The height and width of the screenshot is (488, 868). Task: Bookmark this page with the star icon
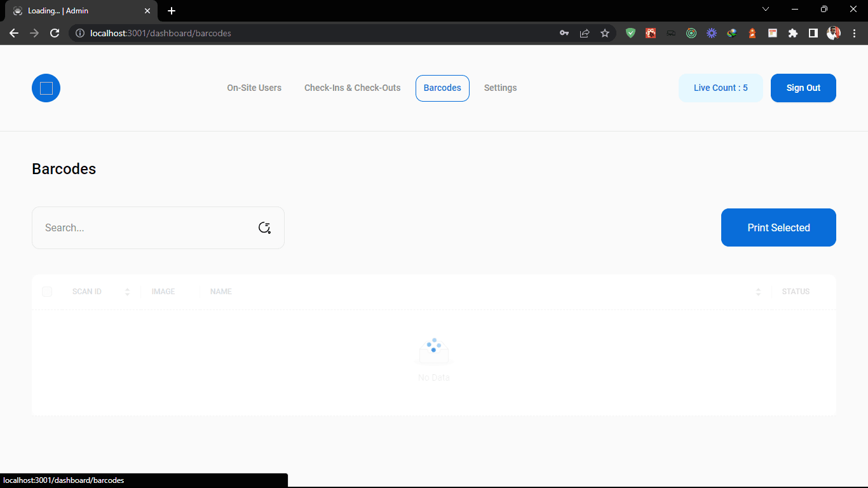[605, 33]
